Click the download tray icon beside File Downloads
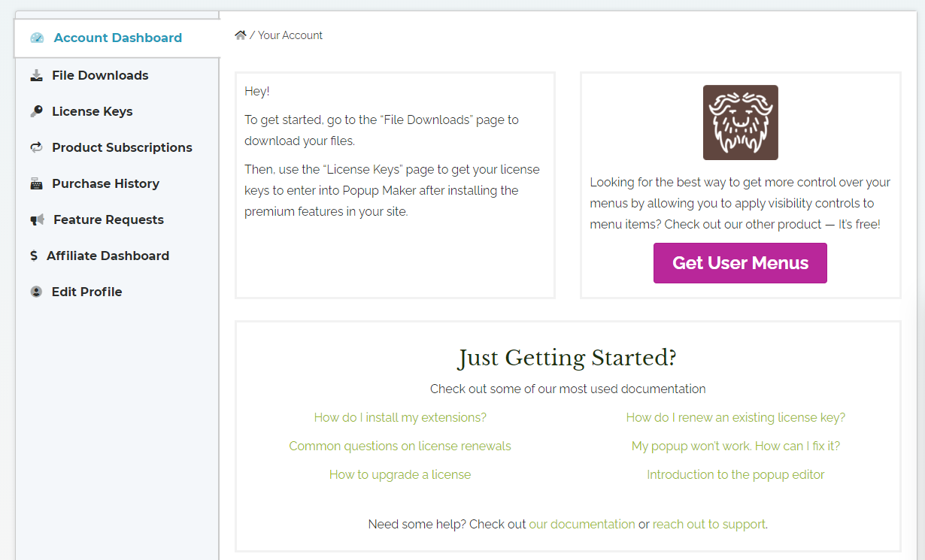The width and height of the screenshot is (925, 560). coord(36,75)
